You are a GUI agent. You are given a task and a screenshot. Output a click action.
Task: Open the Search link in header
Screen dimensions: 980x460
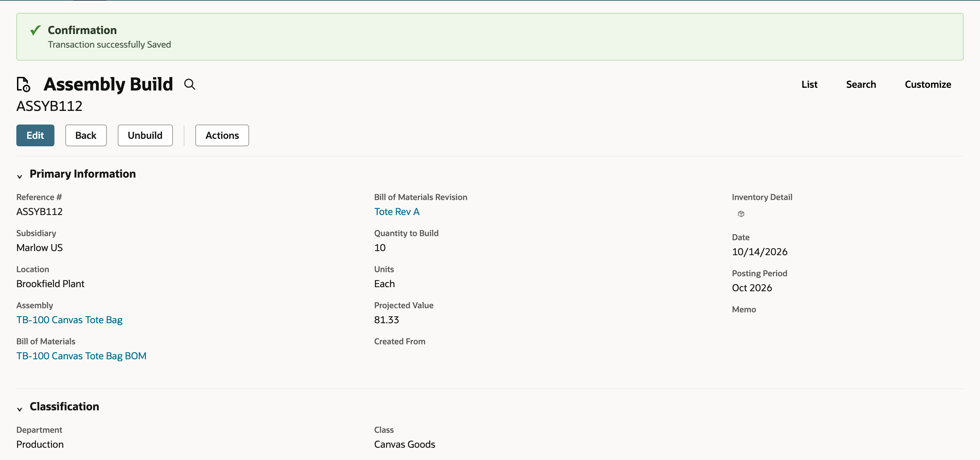click(861, 84)
